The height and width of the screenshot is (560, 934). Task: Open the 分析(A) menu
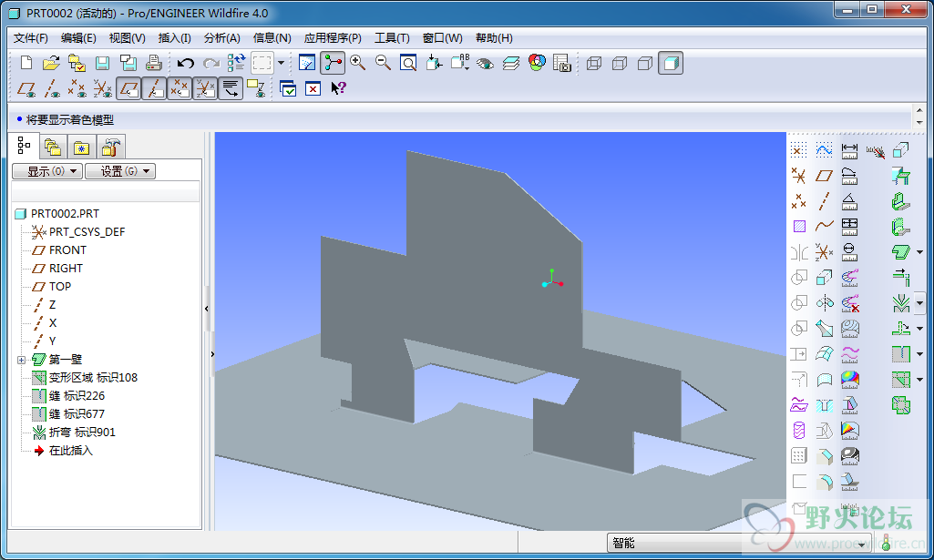click(222, 38)
